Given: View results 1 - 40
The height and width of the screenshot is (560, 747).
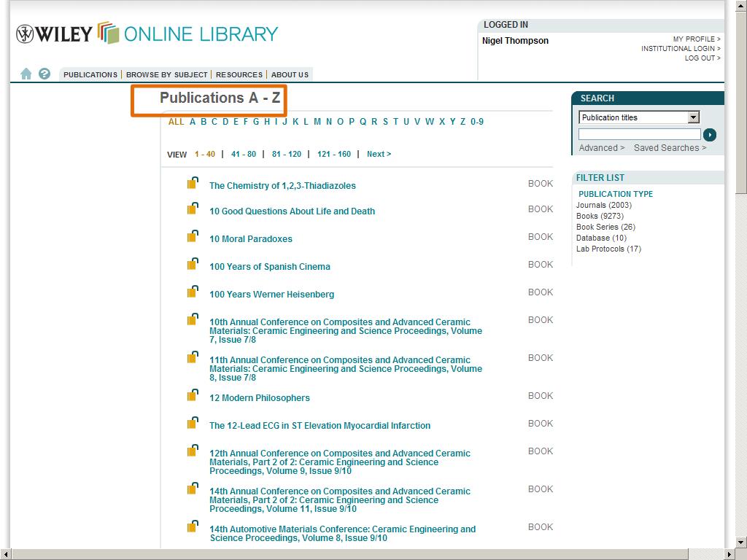Looking at the screenshot, I should [x=205, y=155].
